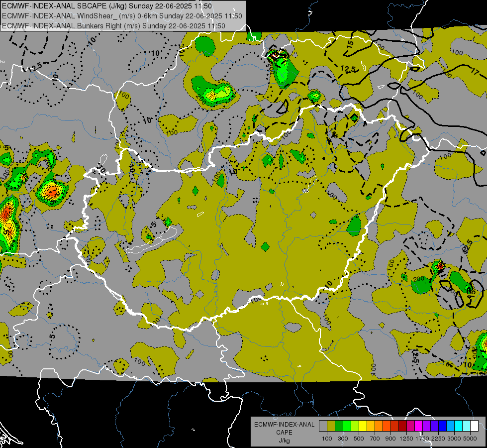Select the pure blue legend swatch
The height and width of the screenshot is (448, 487).
(x=443, y=426)
